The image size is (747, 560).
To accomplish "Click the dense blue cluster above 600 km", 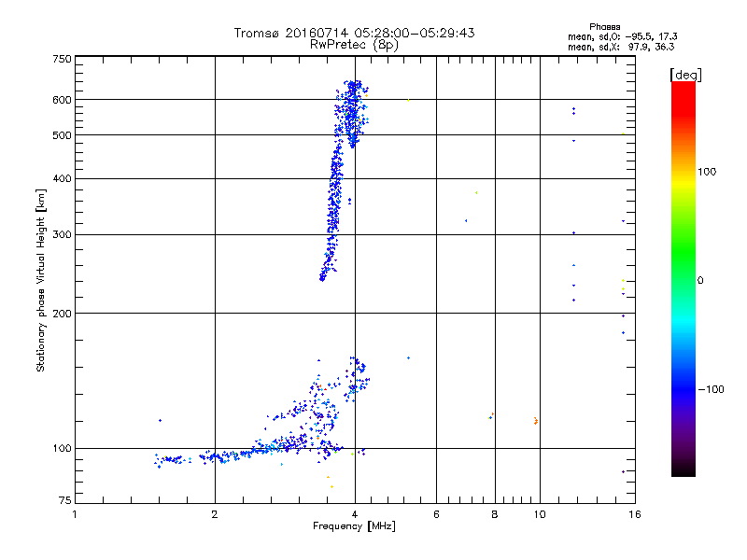I will coord(353,90).
